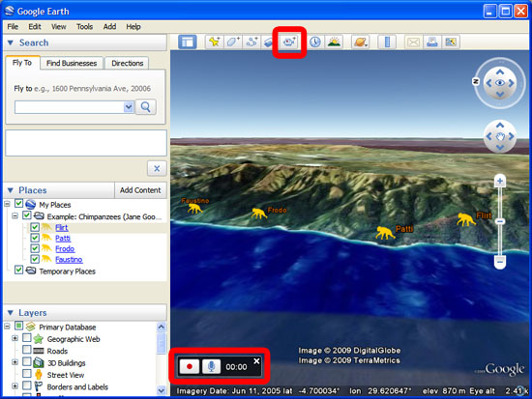Open the Fly To address dropdown
The height and width of the screenshot is (399, 532).
(x=129, y=107)
